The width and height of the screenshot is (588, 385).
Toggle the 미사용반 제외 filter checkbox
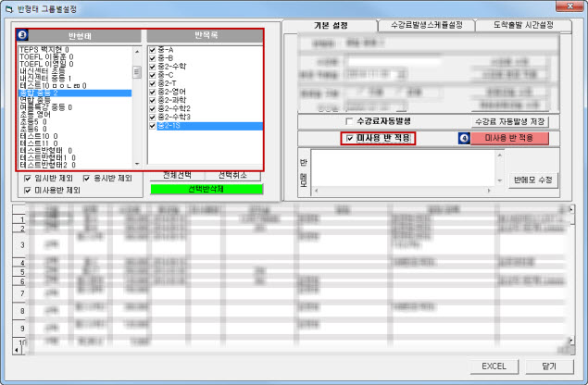tap(28, 191)
